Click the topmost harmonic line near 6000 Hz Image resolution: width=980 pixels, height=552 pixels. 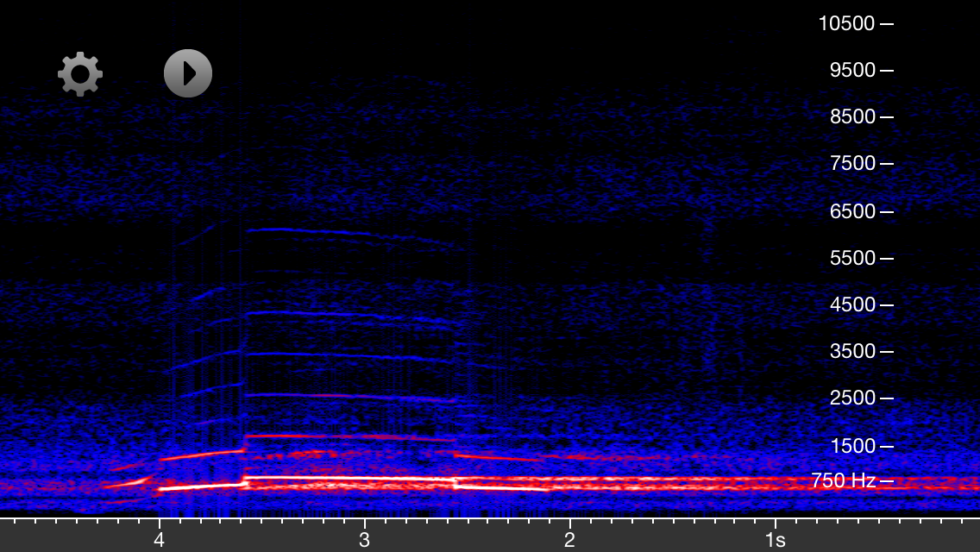345,233
